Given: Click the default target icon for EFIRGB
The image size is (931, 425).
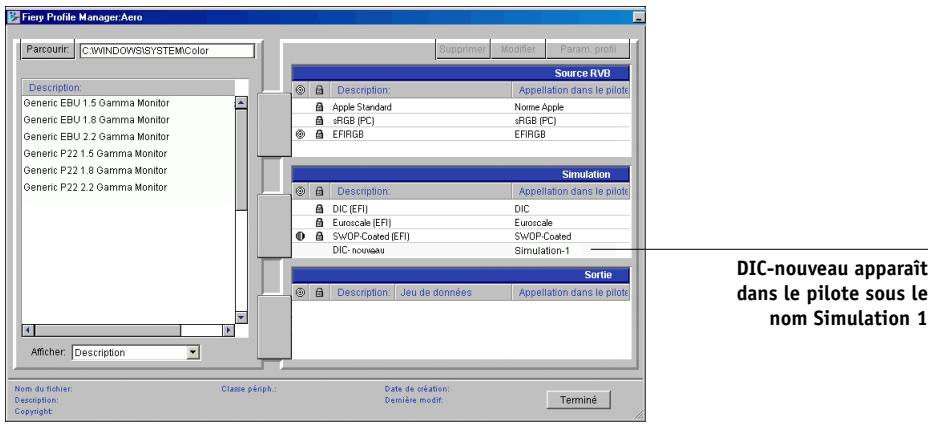Looking at the screenshot, I should point(300,134).
